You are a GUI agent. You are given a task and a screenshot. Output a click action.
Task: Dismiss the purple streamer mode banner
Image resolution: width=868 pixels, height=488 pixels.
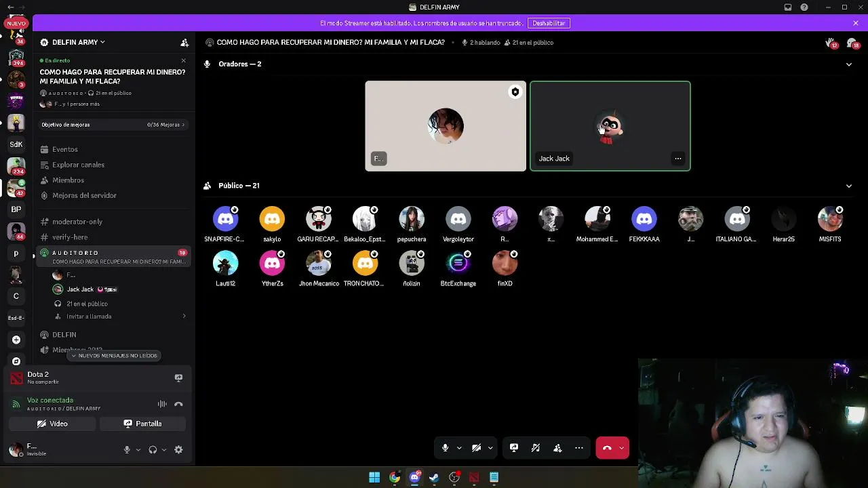[856, 23]
